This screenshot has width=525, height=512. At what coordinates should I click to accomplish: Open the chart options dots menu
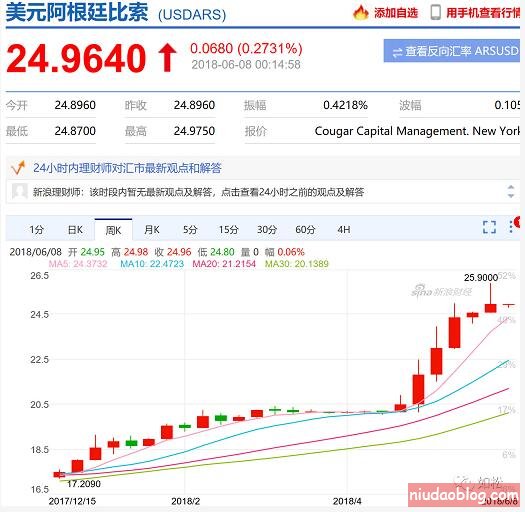(511, 227)
